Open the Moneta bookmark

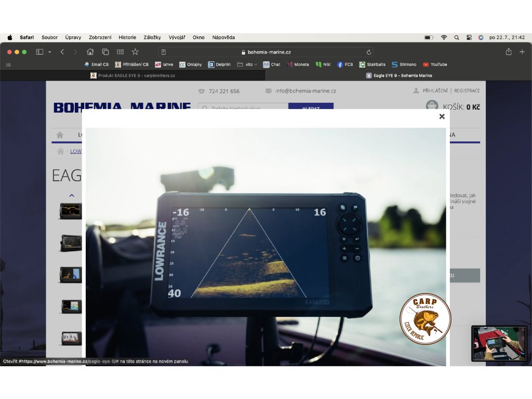(x=298, y=64)
